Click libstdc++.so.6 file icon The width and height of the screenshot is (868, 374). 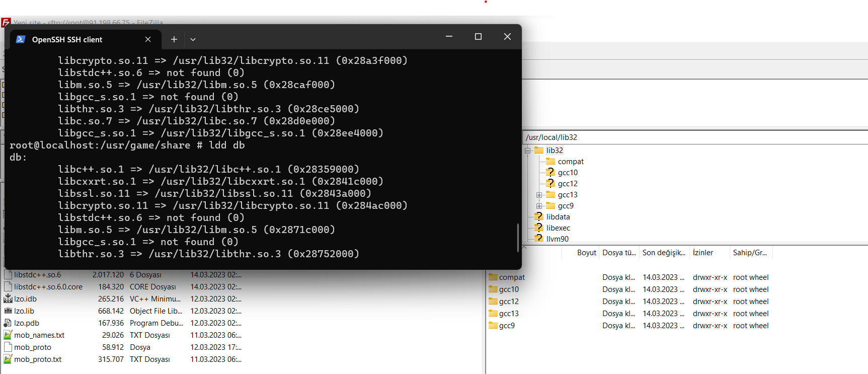click(8, 275)
